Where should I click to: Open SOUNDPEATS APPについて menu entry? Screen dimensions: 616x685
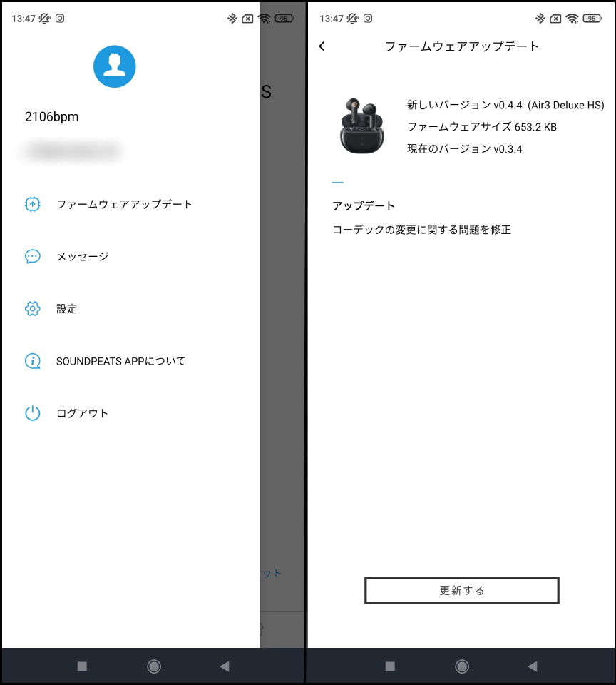click(121, 361)
